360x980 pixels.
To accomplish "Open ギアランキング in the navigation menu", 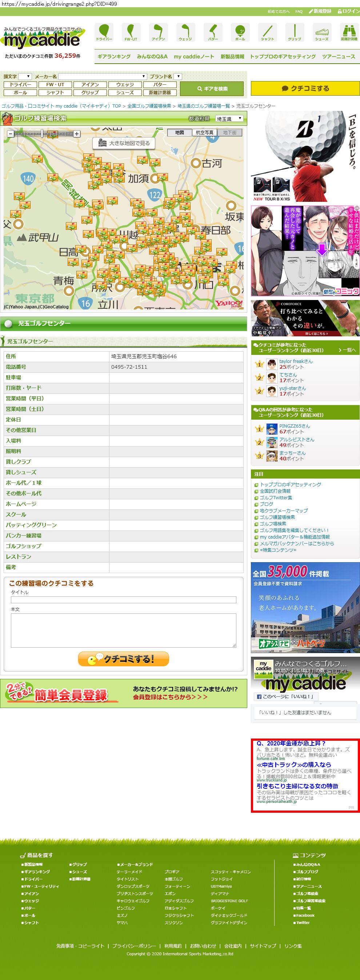I will [x=114, y=56].
